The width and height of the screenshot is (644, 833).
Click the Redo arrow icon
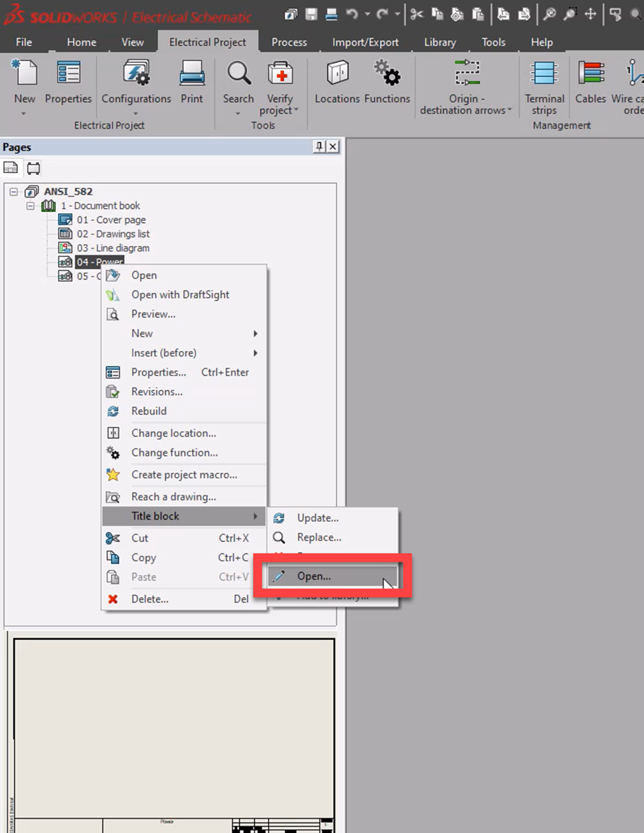(x=382, y=14)
